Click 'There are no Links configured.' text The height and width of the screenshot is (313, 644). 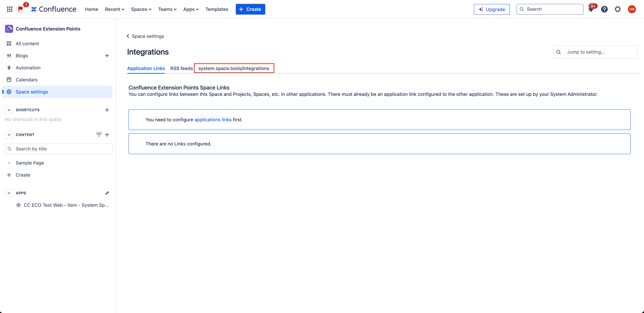[x=179, y=144]
